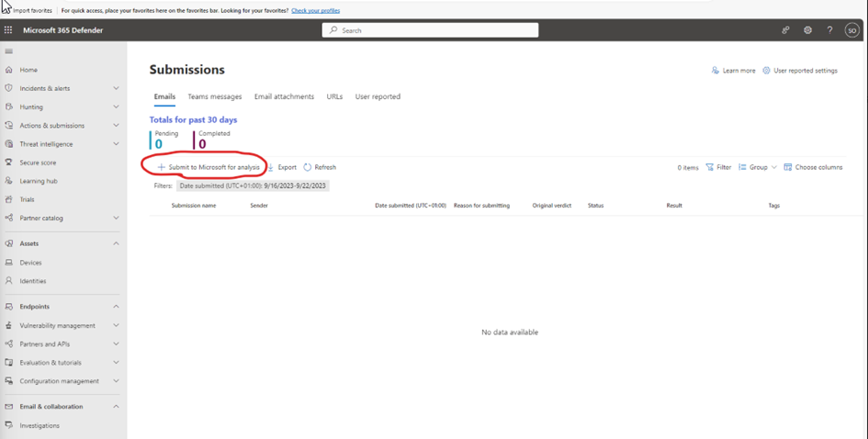Collapse the Endpoints section chevron
Image resolution: width=868 pixels, height=439 pixels.
click(116, 306)
